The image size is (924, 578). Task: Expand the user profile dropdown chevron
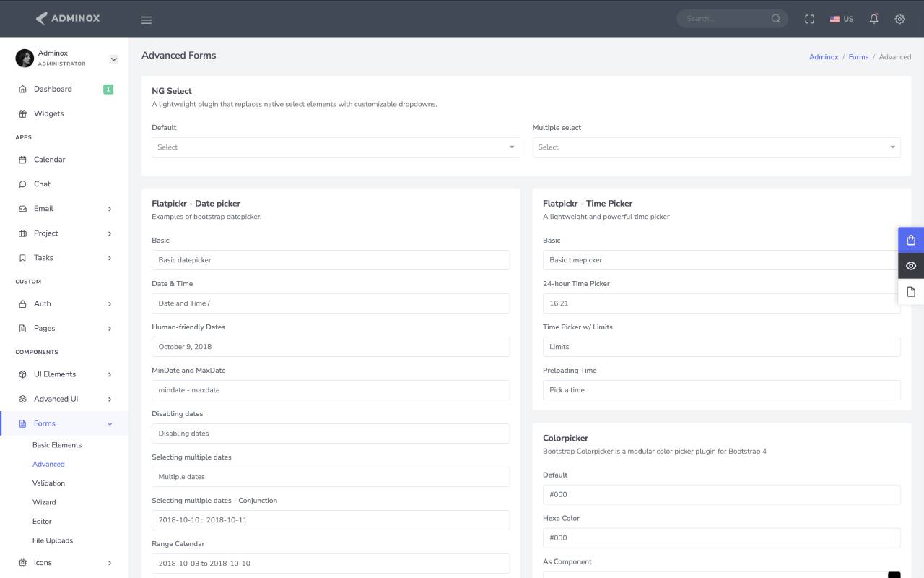[x=113, y=59]
